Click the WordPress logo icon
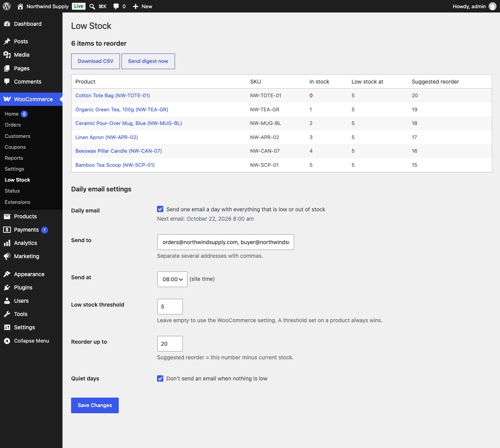The height and width of the screenshot is (448, 500). point(7,6)
